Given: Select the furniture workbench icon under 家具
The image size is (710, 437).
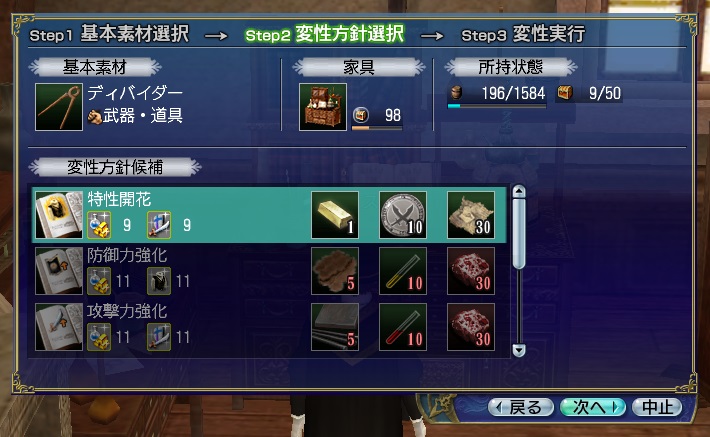Looking at the screenshot, I should coord(323,107).
